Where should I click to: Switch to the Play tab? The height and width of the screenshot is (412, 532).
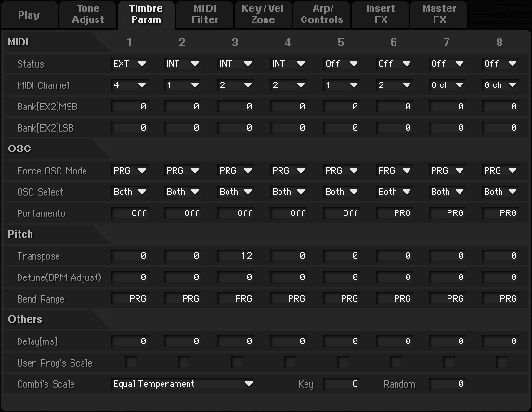pos(29,15)
